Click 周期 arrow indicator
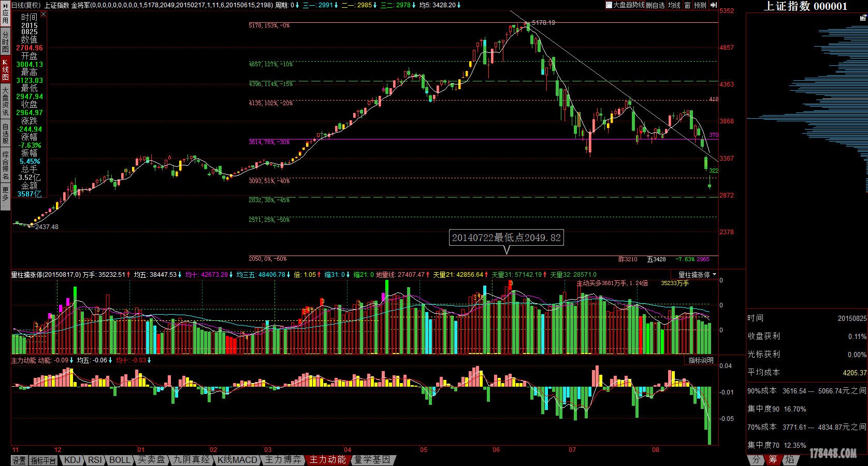This screenshot has height=466, width=868. [297, 5]
